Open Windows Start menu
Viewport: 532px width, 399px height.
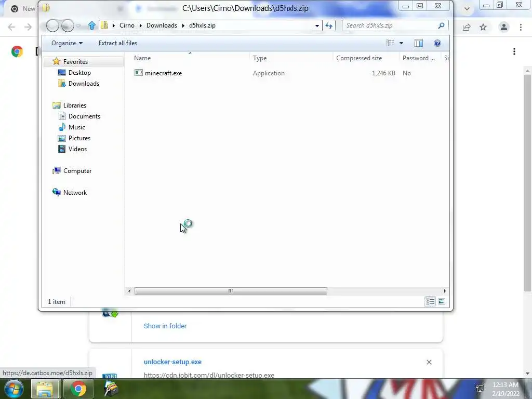tap(14, 389)
